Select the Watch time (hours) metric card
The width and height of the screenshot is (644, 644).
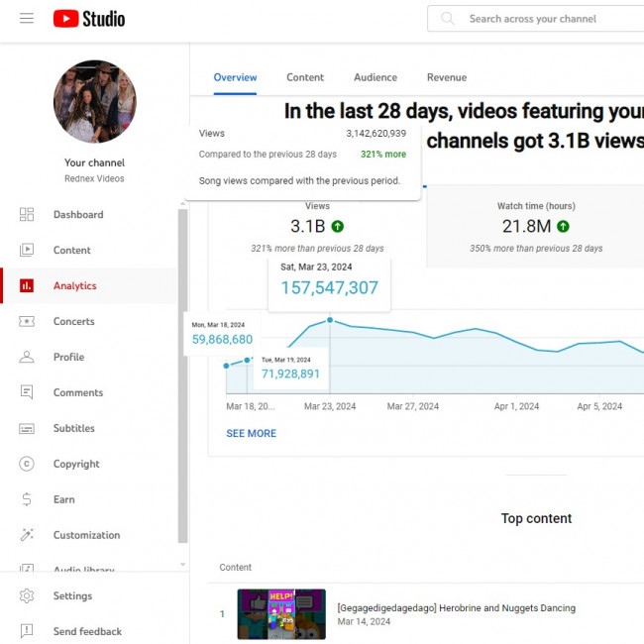coord(535,228)
